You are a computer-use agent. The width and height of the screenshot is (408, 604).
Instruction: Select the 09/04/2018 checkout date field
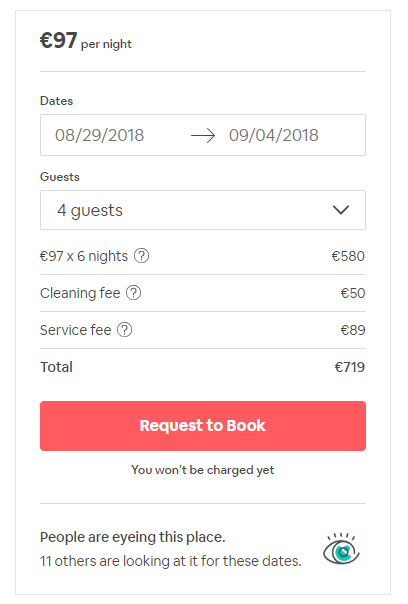(x=274, y=135)
